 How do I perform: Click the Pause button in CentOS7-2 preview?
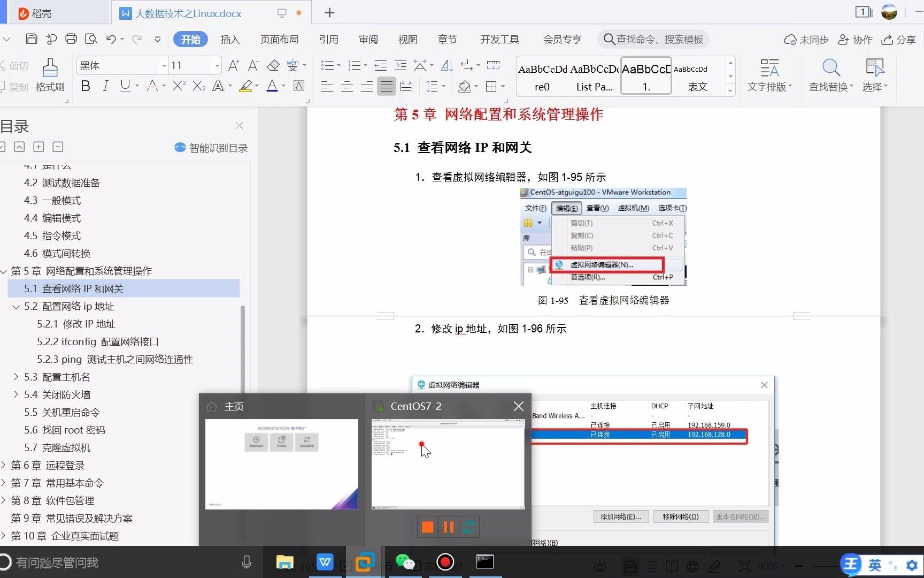pos(448,527)
